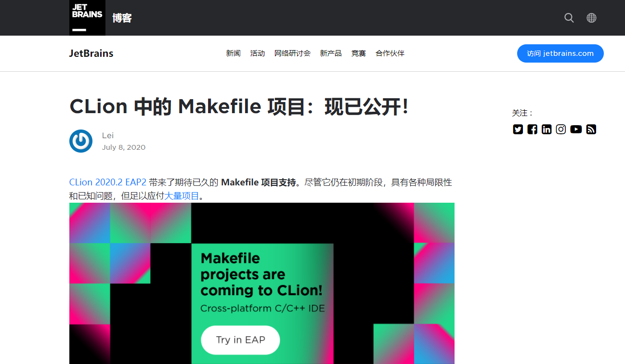Open the 大量项目 hyperlink
The image size is (625, 364).
[x=182, y=196]
